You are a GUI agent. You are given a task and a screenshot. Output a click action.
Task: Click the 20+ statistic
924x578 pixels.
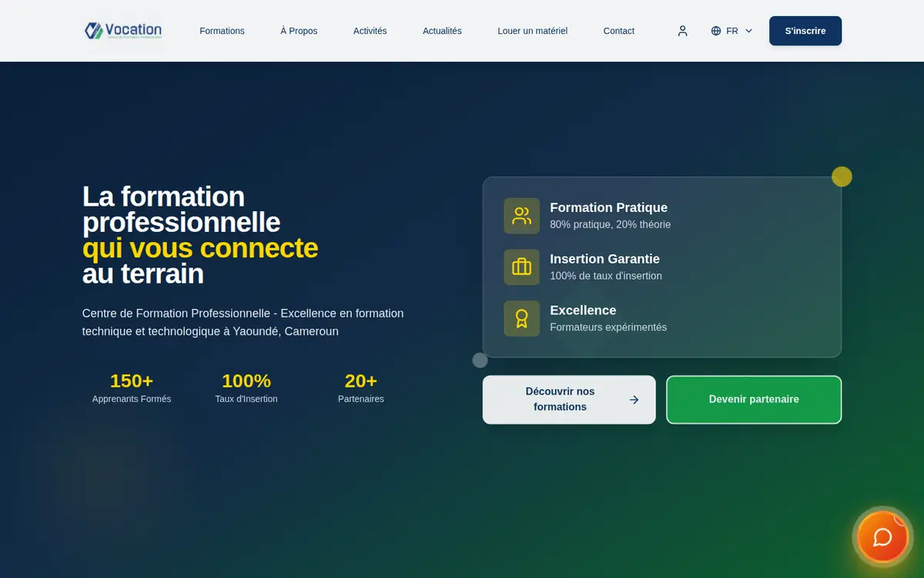361,381
